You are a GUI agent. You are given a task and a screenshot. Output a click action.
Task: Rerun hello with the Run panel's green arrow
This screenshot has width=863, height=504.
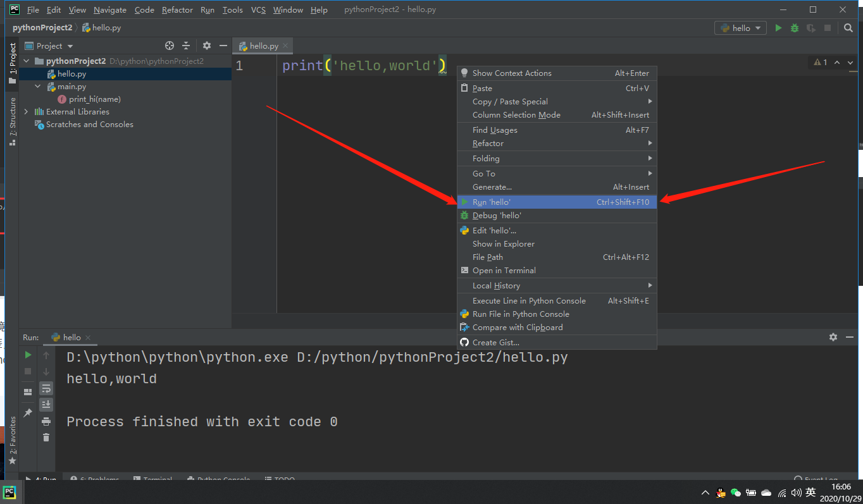click(x=28, y=355)
